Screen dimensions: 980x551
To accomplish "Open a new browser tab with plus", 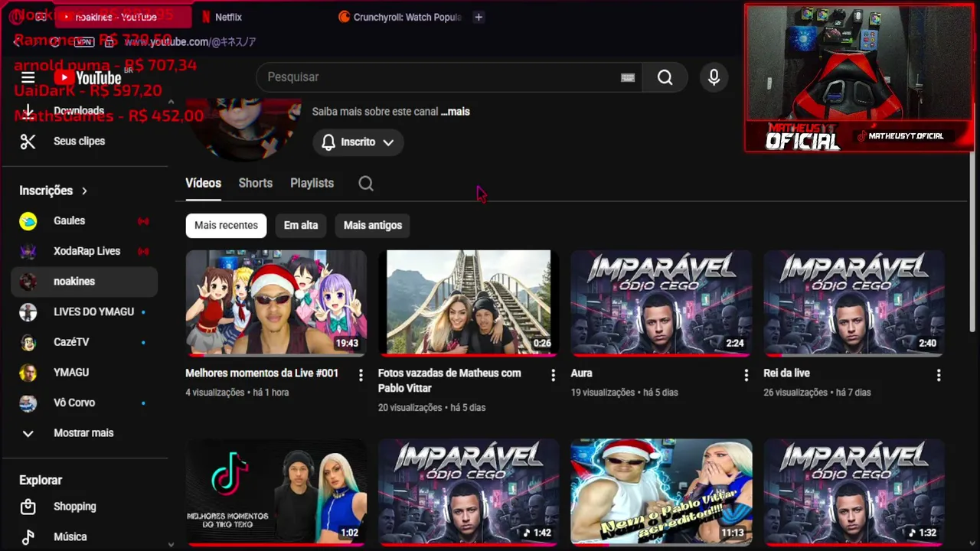I will [x=479, y=17].
